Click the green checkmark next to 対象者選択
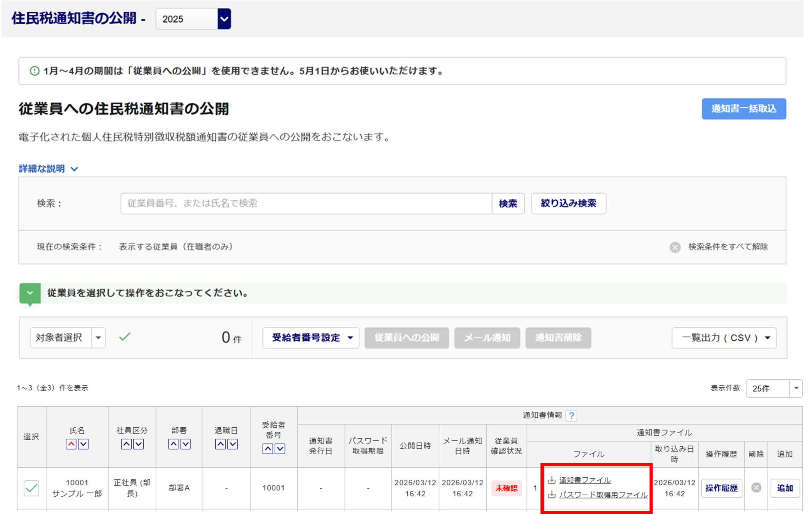This screenshot has height=514, width=812. (124, 337)
